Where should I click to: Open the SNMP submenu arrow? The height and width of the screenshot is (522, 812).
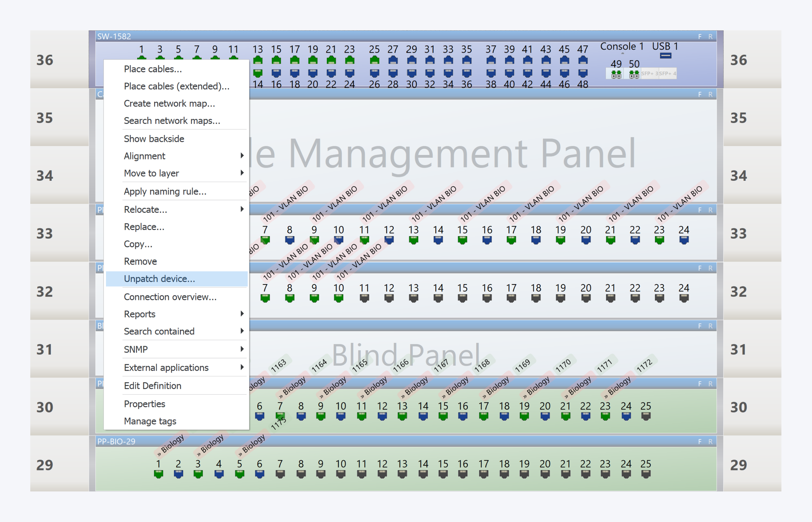(242, 349)
